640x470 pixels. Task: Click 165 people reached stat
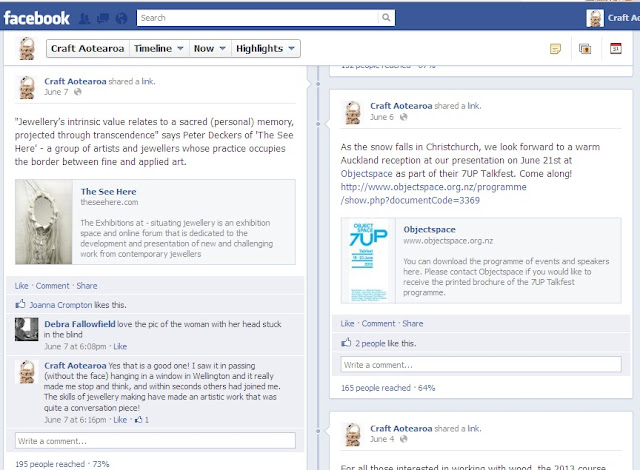coord(376,388)
